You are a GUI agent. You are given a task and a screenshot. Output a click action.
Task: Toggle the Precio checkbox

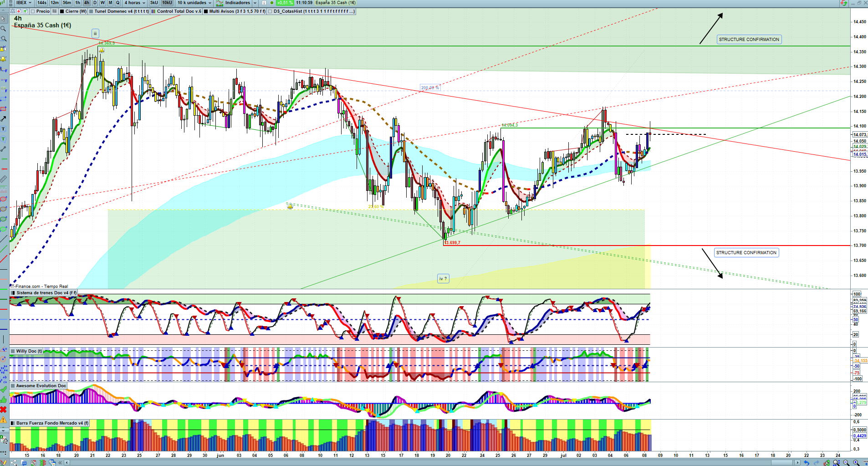click(x=33, y=11)
